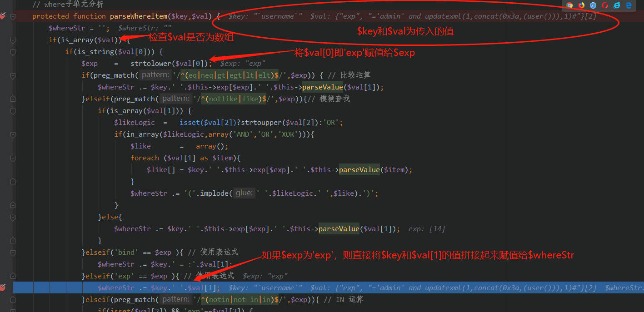Screen dimensions: 644x312
Task: Click the $like = array() statement
Action: click(179, 146)
